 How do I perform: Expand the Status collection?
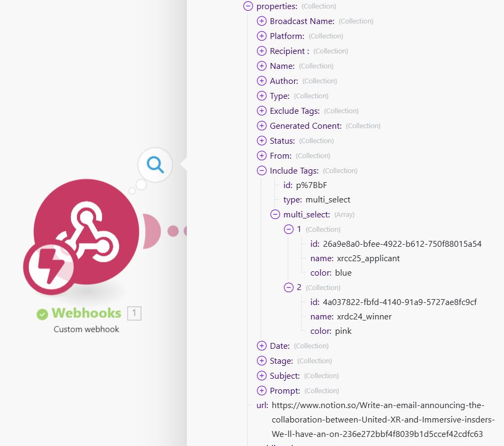(x=262, y=141)
